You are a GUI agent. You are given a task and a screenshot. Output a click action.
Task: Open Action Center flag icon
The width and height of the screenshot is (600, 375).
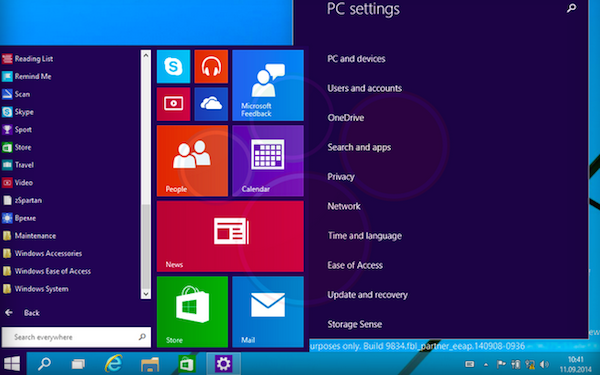click(501, 364)
